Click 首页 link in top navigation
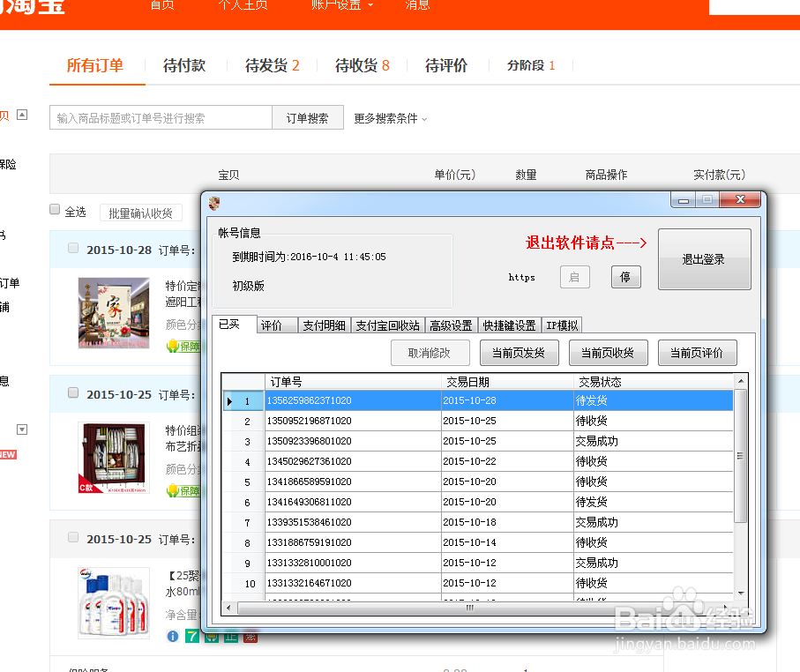This screenshot has width=800, height=672. click(162, 5)
